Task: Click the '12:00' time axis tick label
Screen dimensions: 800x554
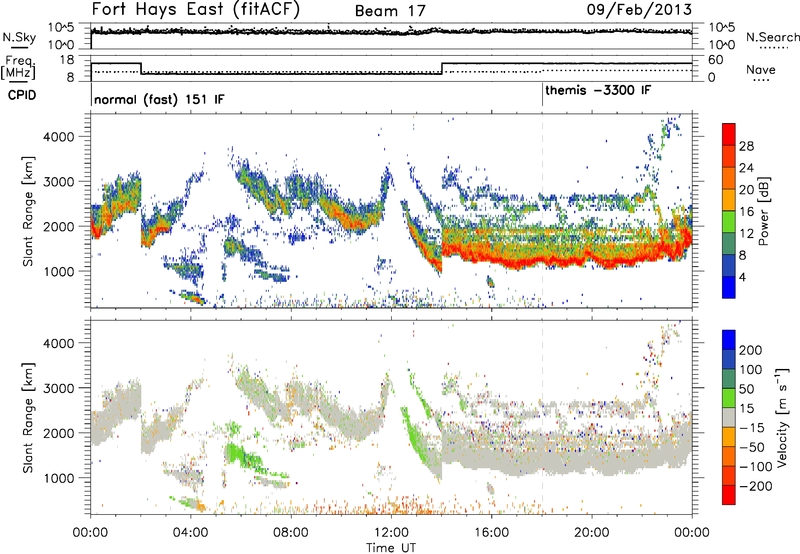Action: coord(391,533)
